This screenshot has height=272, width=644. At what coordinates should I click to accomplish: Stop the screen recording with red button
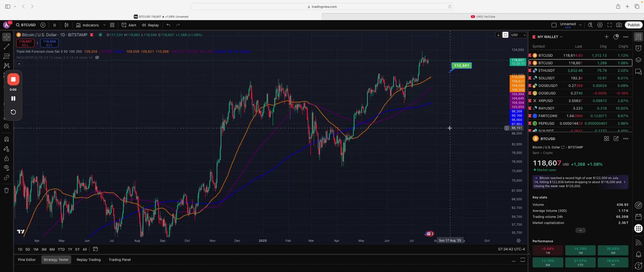(13, 79)
